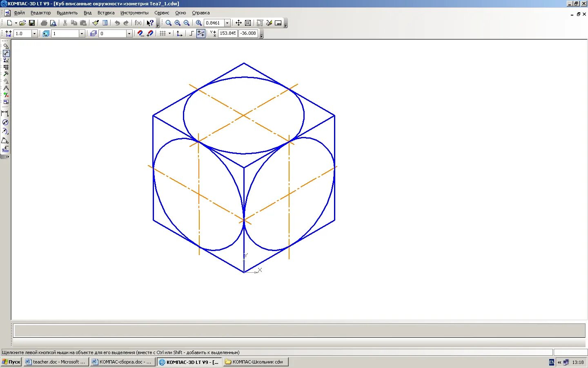Image resolution: width=588 pixels, height=368 pixels.
Task: Open the Geometry tools panel
Action: (x=6, y=46)
